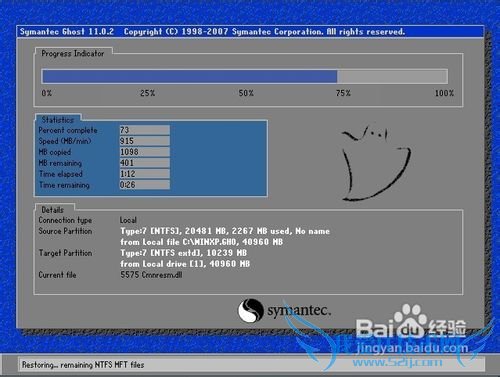Image resolution: width=500 pixels, height=377 pixels.
Task: Click the 'Target Partition' label
Action: point(65,253)
